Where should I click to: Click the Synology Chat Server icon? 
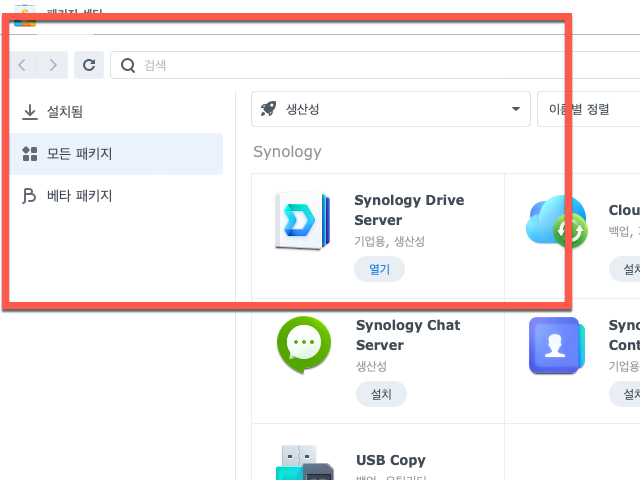tap(304, 344)
